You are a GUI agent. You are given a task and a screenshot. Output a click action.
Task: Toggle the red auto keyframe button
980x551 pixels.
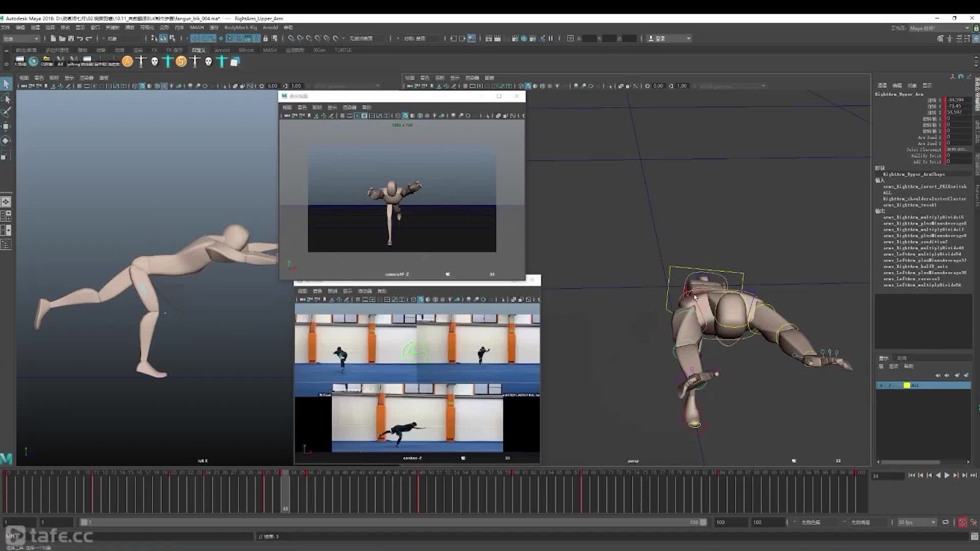962,522
